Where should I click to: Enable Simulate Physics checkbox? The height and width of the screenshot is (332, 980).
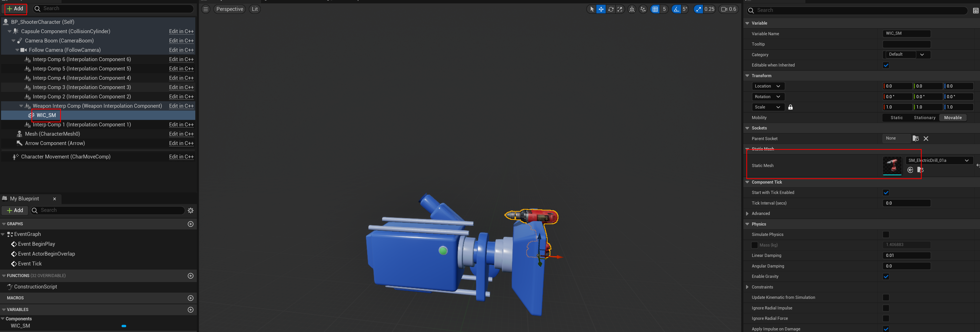pos(886,235)
